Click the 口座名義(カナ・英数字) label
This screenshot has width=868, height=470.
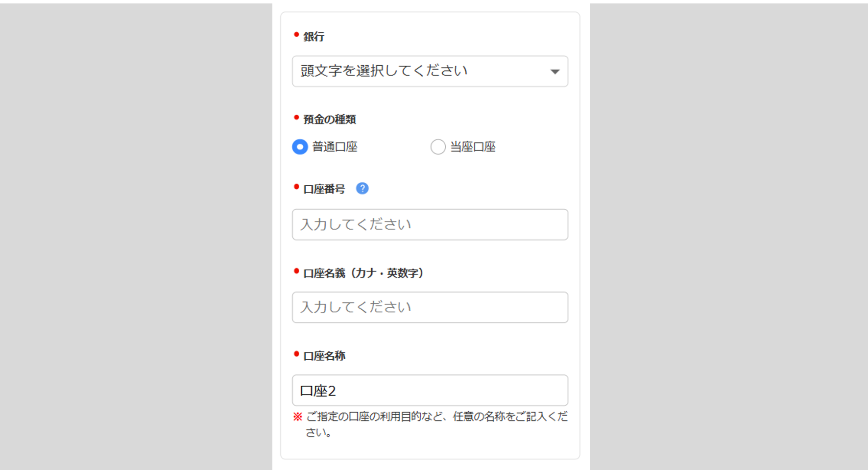tap(363, 273)
